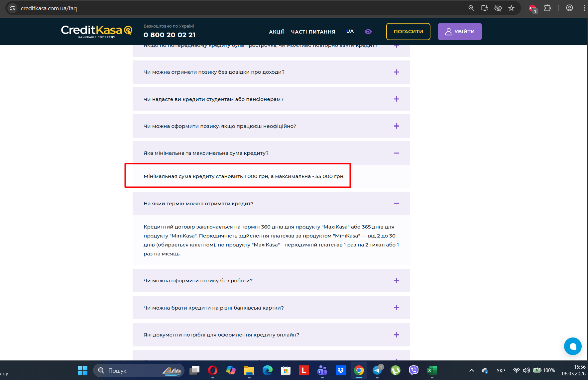Screen dimensions: 588x380
Task: Open the Windows Start menu
Action: click(82, 370)
